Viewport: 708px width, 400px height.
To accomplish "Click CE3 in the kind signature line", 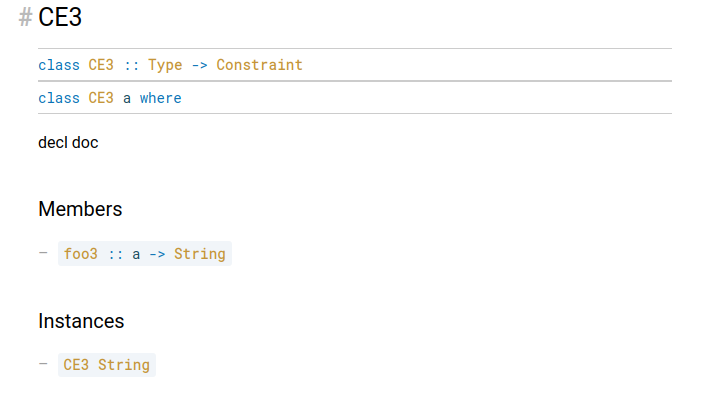I will [x=101, y=65].
